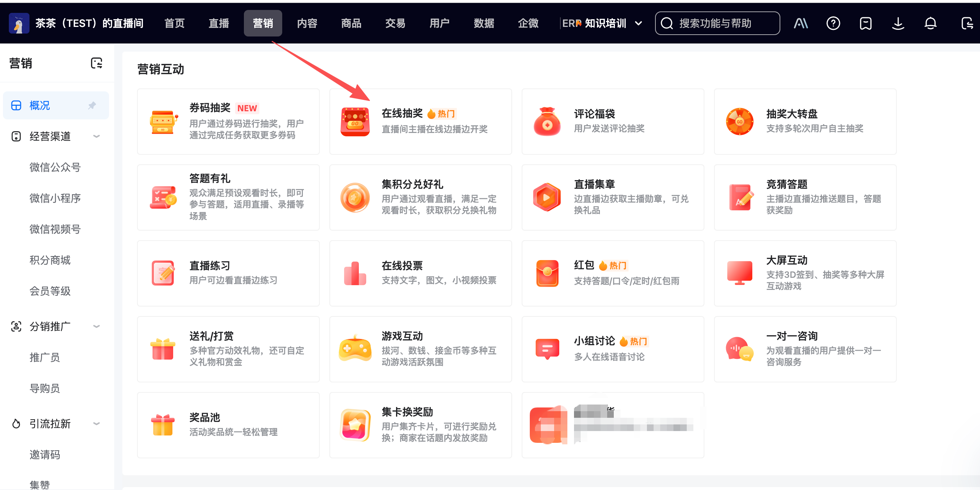Open the notification bell icon
This screenshot has height=490, width=980.
coord(930,24)
